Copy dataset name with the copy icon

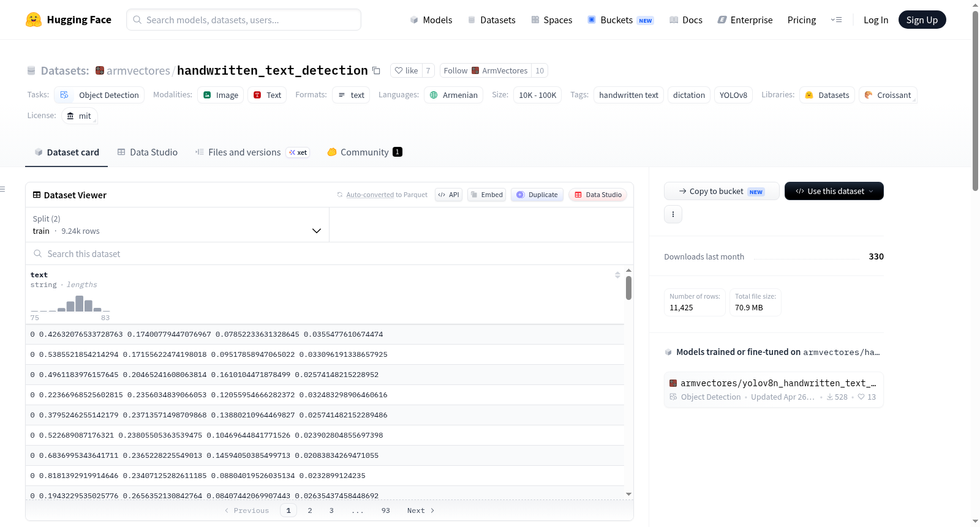pos(376,71)
